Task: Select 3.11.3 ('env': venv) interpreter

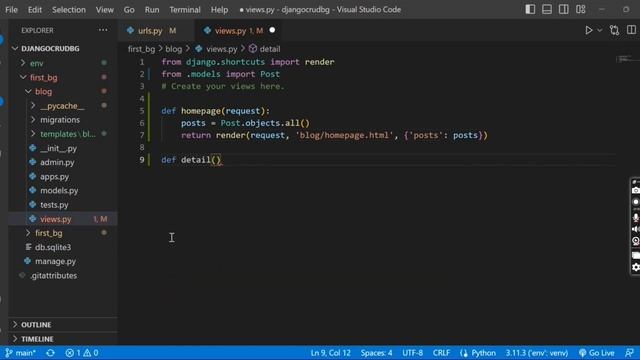Action: (x=537, y=353)
